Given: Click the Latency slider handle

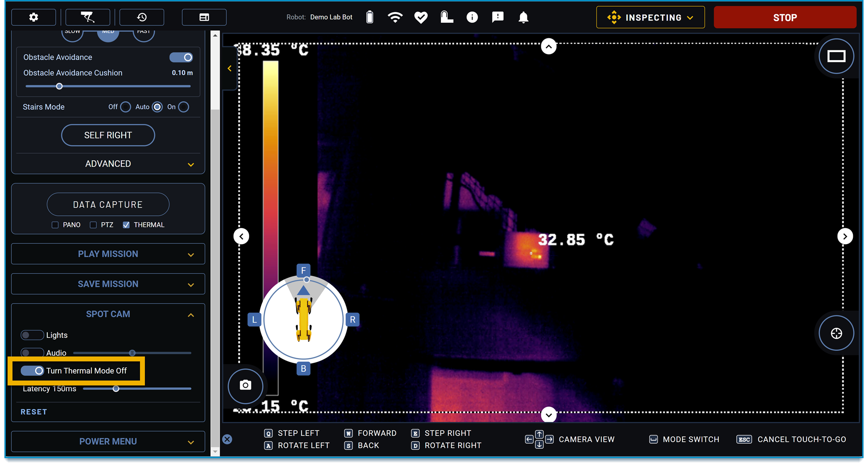Looking at the screenshot, I should (x=116, y=389).
